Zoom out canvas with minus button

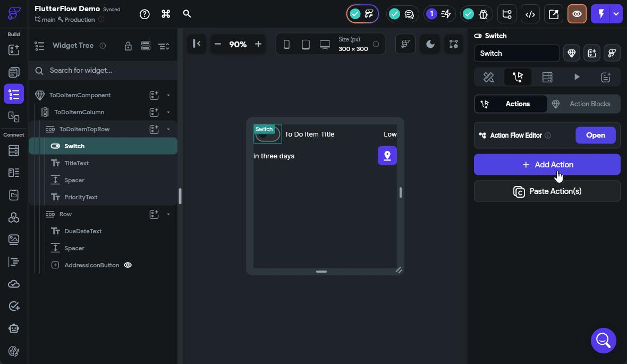click(218, 44)
